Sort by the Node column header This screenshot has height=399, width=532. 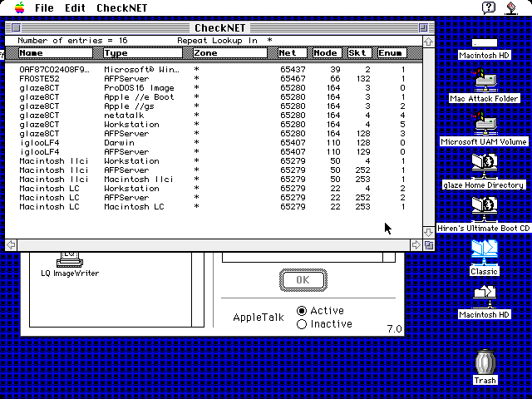[x=327, y=53]
